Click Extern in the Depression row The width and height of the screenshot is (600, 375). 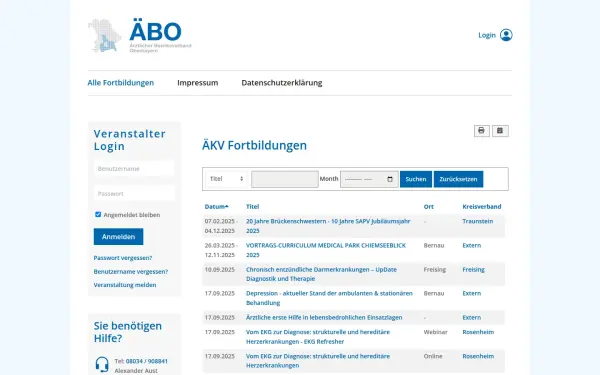471,293
